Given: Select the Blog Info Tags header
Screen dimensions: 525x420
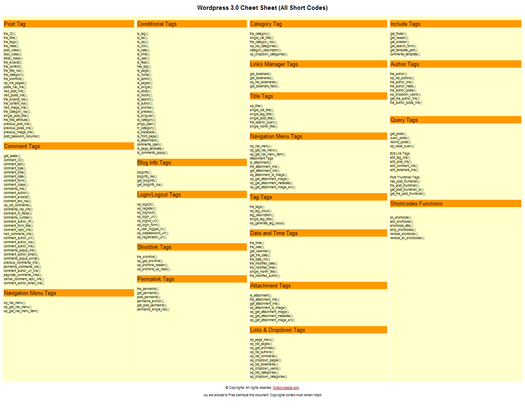Looking at the screenshot, I should [192, 162].
